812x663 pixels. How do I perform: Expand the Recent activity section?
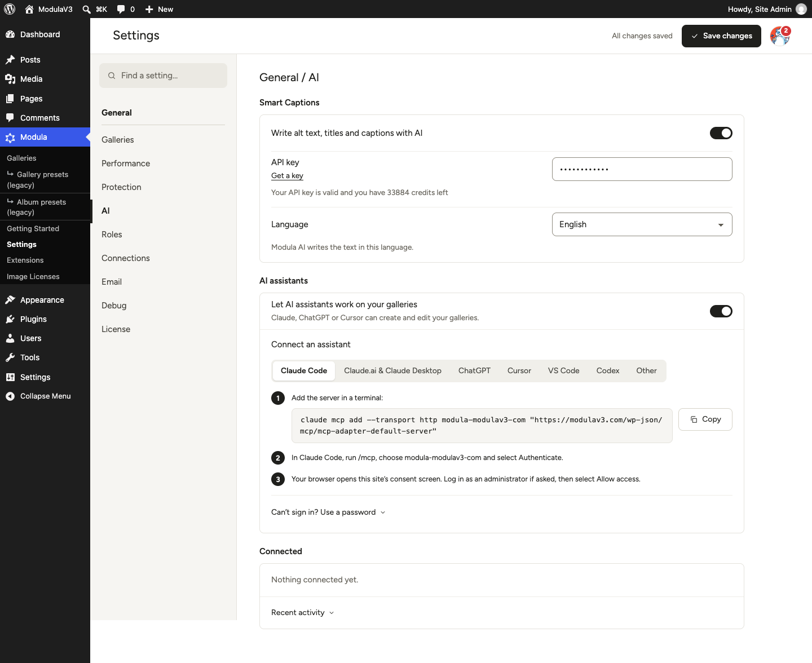303,613
